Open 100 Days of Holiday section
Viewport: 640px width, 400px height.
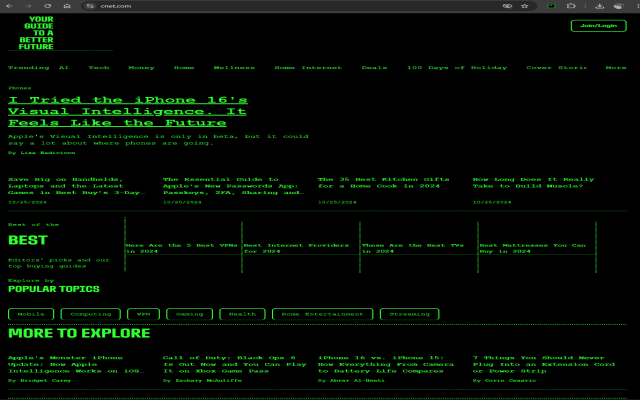457,67
